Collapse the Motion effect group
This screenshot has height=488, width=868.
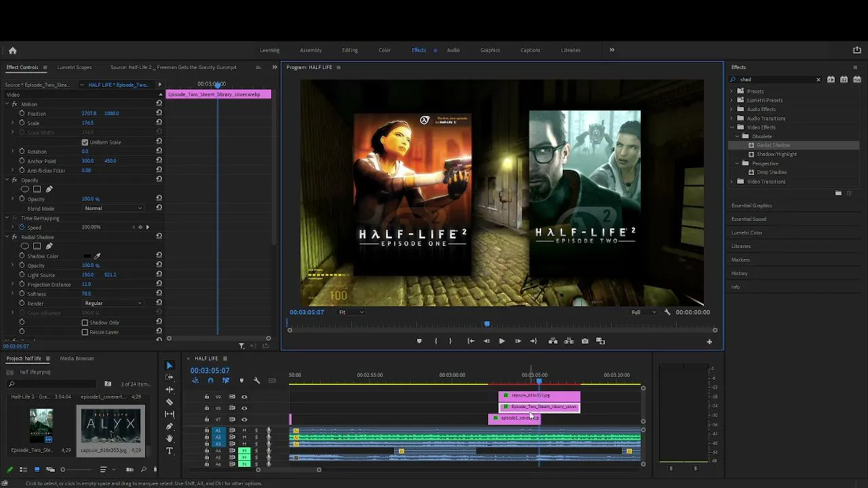tap(7, 104)
